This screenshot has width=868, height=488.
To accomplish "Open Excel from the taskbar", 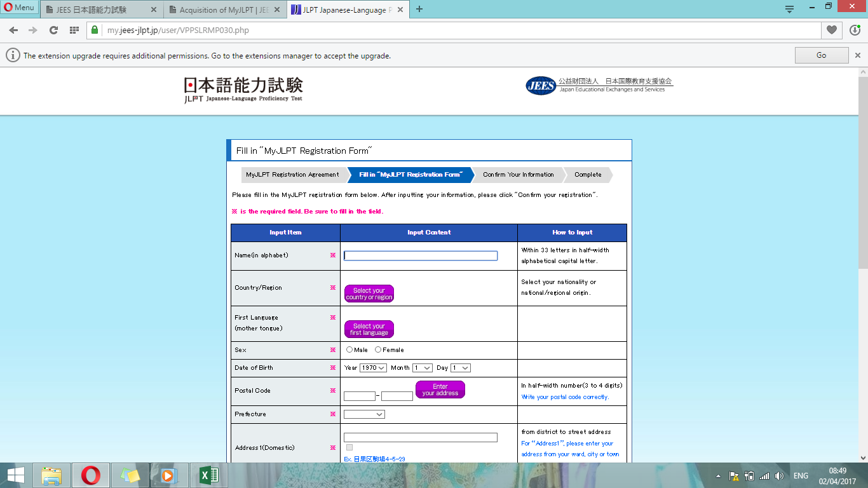I will [209, 475].
